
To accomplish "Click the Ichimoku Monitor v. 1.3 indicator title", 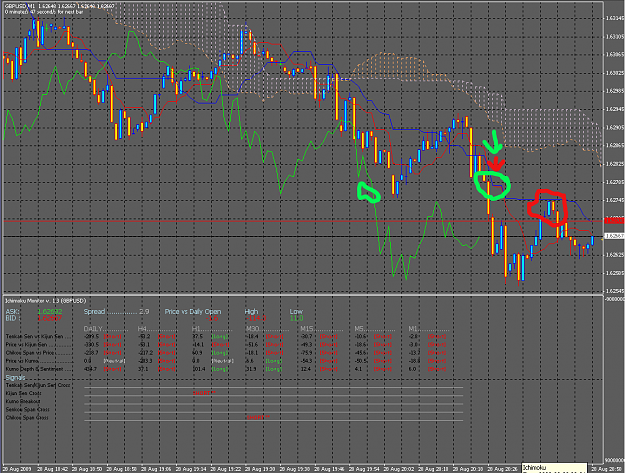I will [x=45, y=301].
